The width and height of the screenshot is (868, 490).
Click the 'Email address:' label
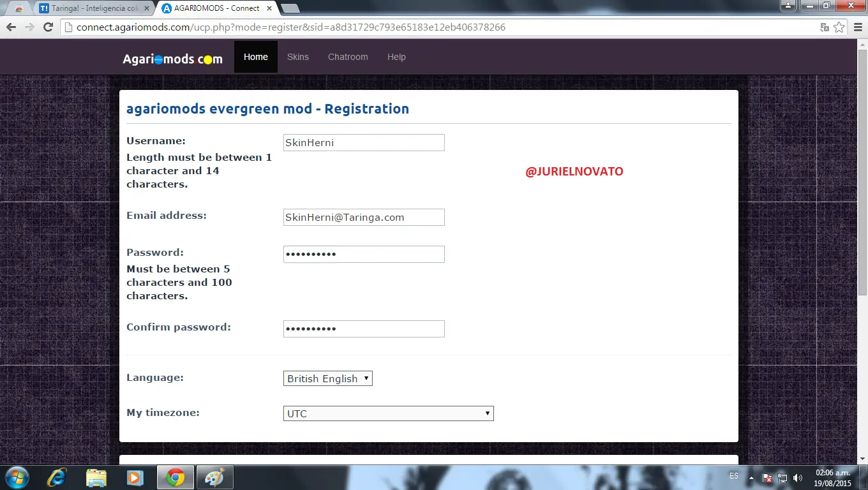point(167,216)
